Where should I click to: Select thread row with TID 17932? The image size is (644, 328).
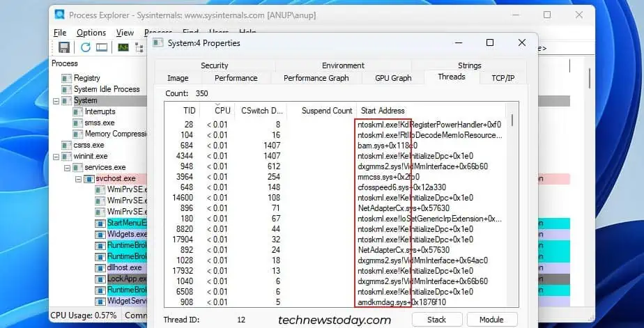[335, 271]
